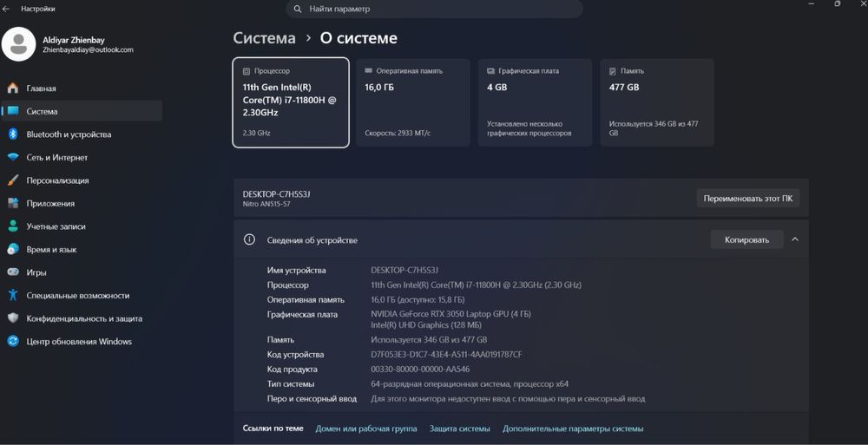Click Тип системы 64-разрядная value

(470, 383)
